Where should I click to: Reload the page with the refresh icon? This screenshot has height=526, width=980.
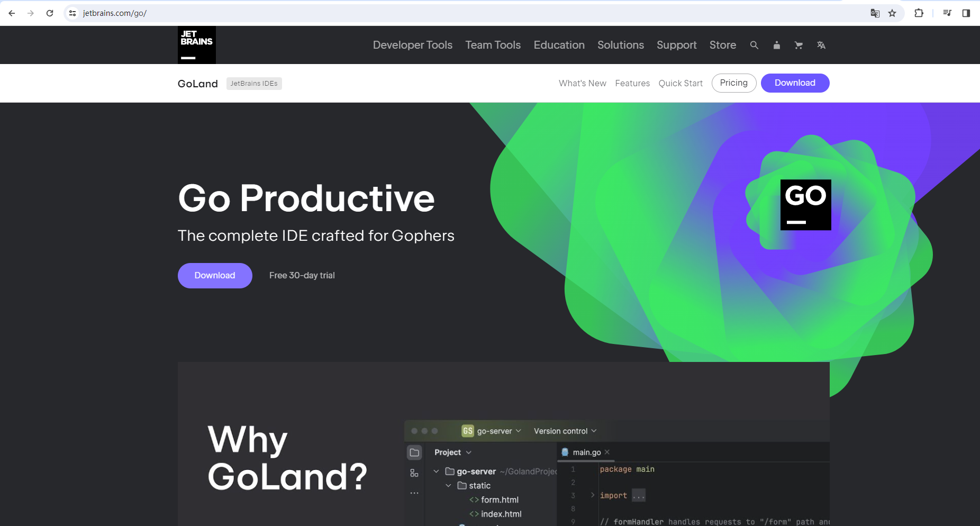coord(50,13)
